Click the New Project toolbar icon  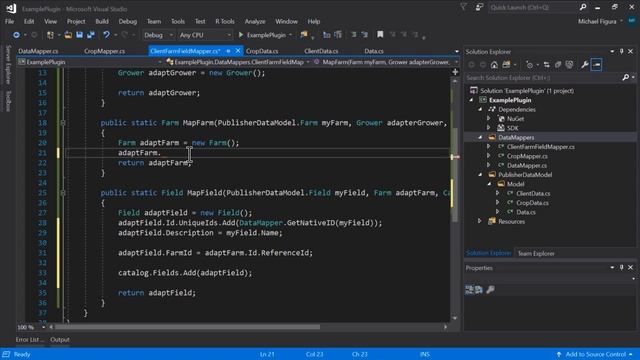point(50,35)
